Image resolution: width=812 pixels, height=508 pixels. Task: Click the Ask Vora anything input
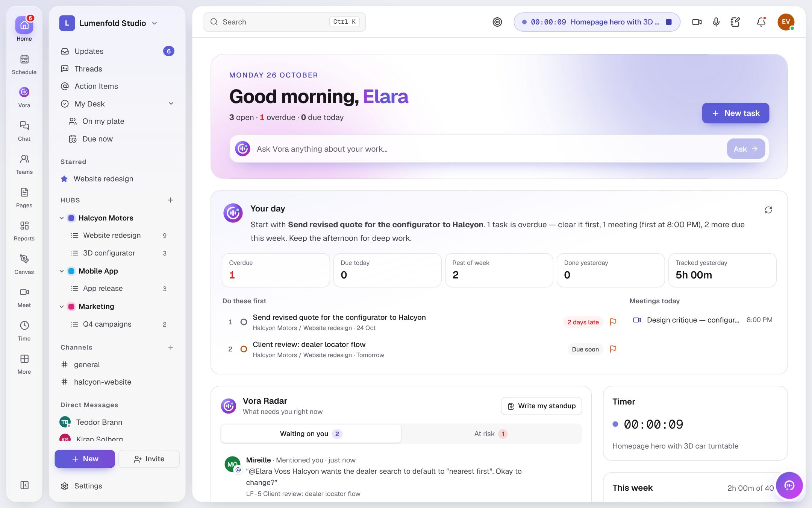click(x=489, y=149)
